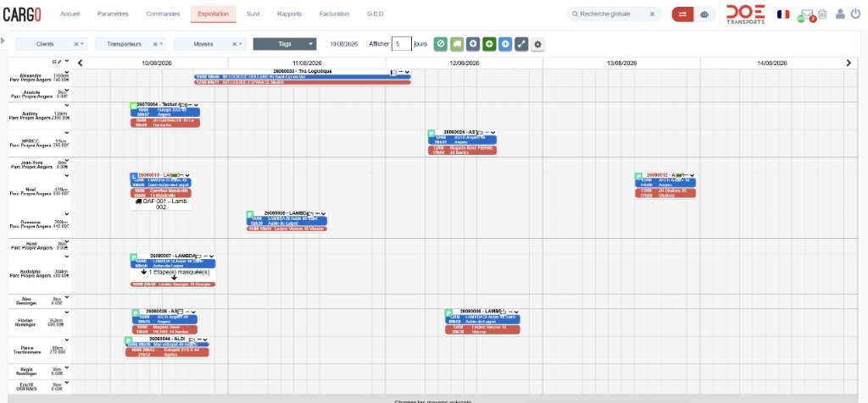The height and width of the screenshot is (403, 868).
Task: Open the Facturation menu
Action: click(x=334, y=14)
